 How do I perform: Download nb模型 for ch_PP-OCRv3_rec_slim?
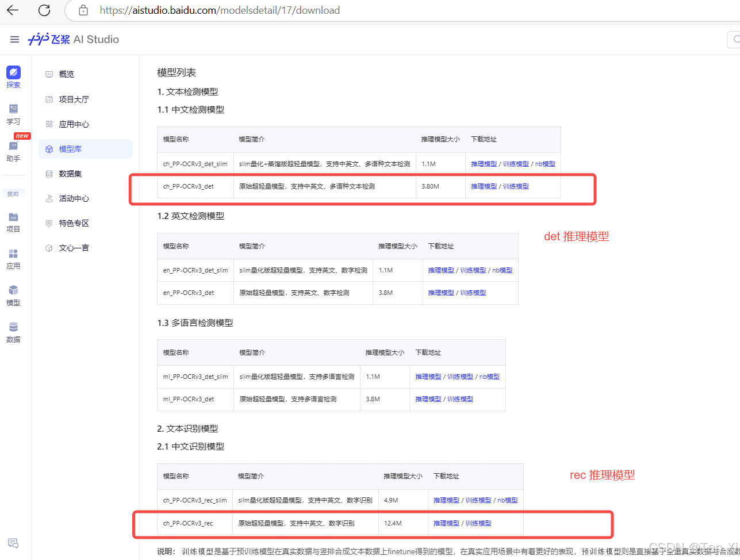508,500
